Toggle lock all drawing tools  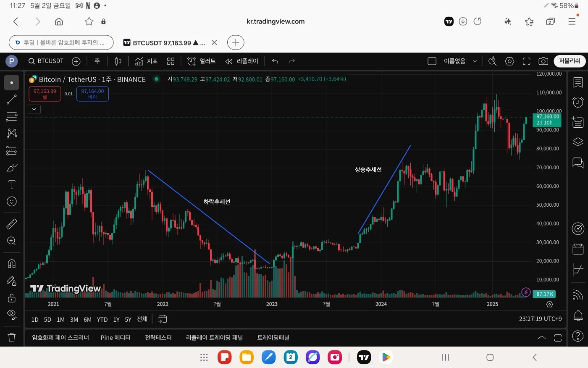tap(12, 298)
